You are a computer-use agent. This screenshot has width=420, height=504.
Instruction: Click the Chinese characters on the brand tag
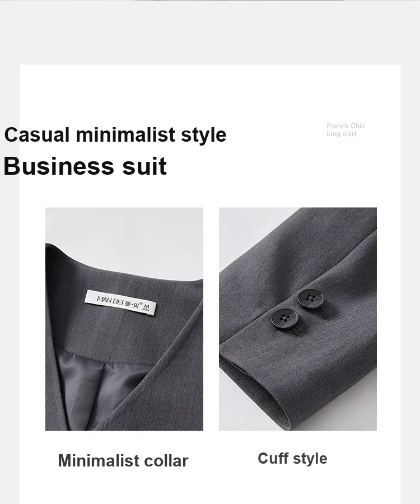point(132,304)
